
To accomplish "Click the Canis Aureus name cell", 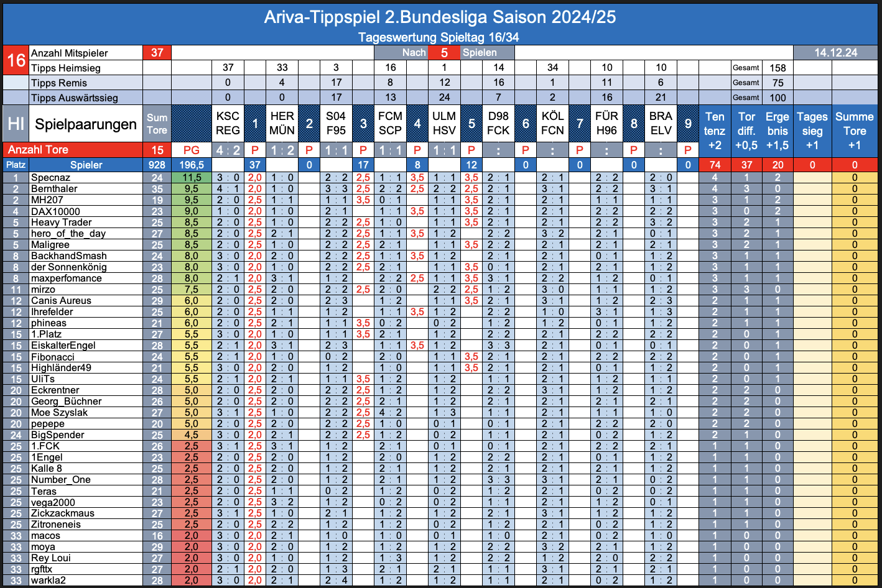I will (x=86, y=301).
